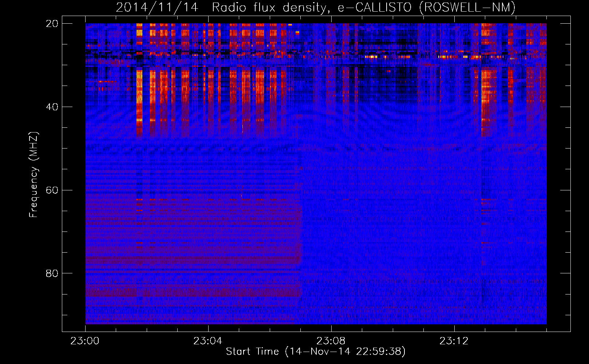Click the 40 frequency tick label
The width and height of the screenshot is (589, 364).
pyautogui.click(x=52, y=107)
